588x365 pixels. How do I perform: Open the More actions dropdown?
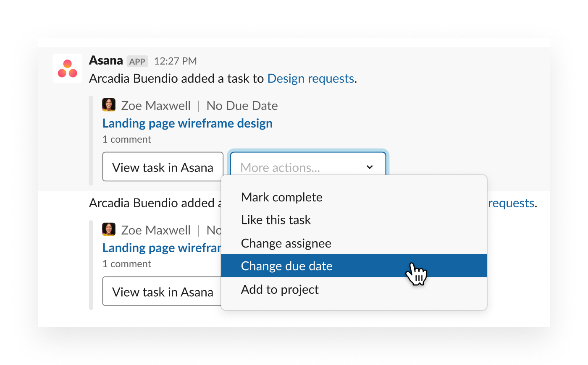tap(308, 164)
